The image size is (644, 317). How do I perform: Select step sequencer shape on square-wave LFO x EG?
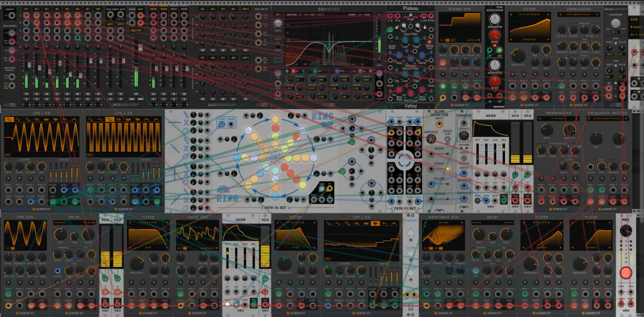click(x=157, y=119)
